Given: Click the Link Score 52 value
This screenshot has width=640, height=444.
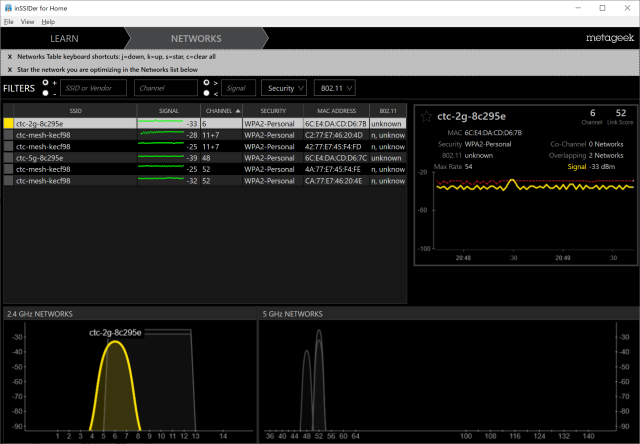Looking at the screenshot, I should 620,113.
